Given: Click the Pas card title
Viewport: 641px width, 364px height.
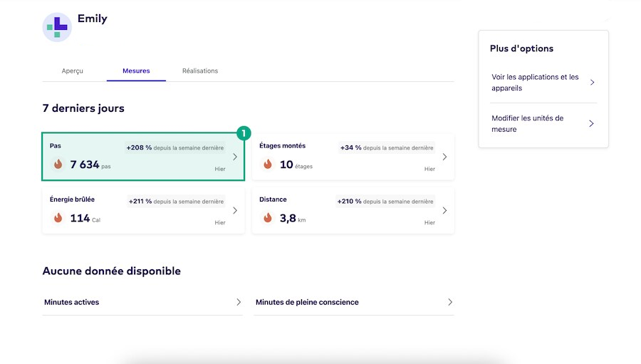Looking at the screenshot, I should (x=55, y=145).
